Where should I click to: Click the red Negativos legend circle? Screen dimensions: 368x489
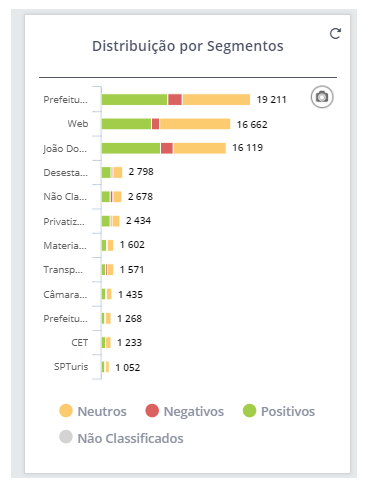click(x=152, y=410)
